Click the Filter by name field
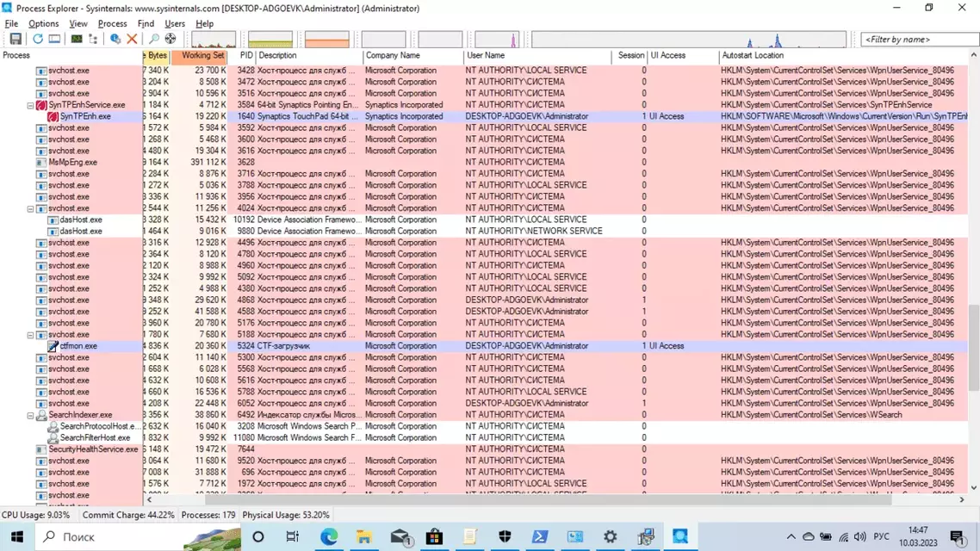Viewport: 980px width, 551px height. click(919, 40)
